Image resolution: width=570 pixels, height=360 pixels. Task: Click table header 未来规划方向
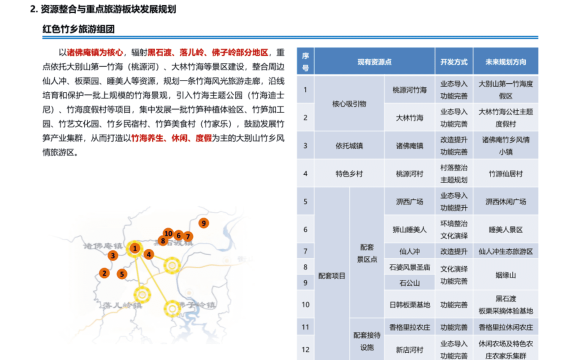click(506, 62)
